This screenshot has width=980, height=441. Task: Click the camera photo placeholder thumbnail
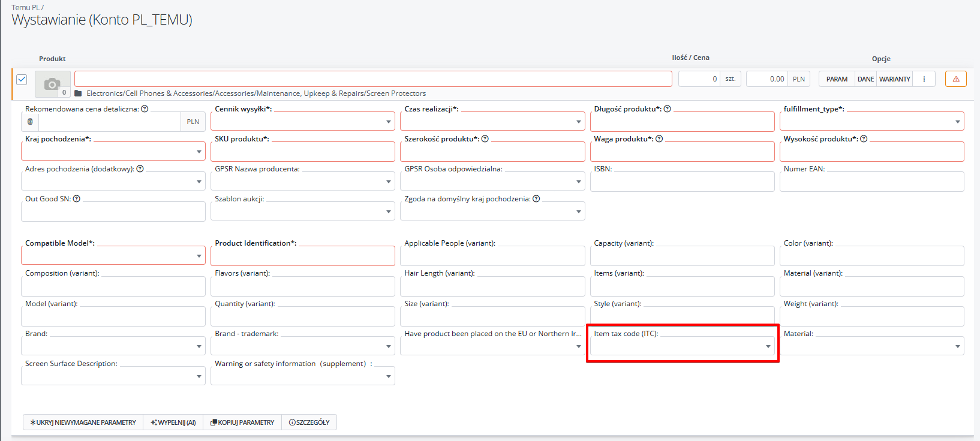click(x=52, y=84)
